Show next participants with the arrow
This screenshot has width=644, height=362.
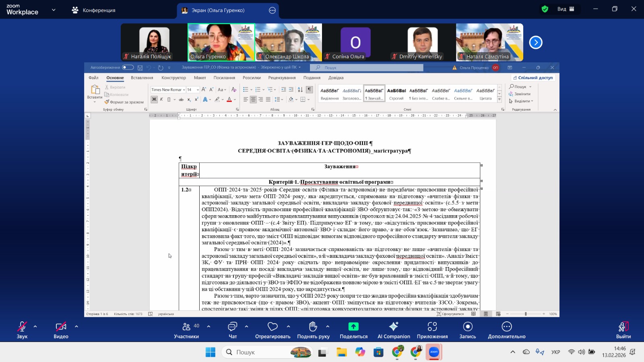pos(535,42)
